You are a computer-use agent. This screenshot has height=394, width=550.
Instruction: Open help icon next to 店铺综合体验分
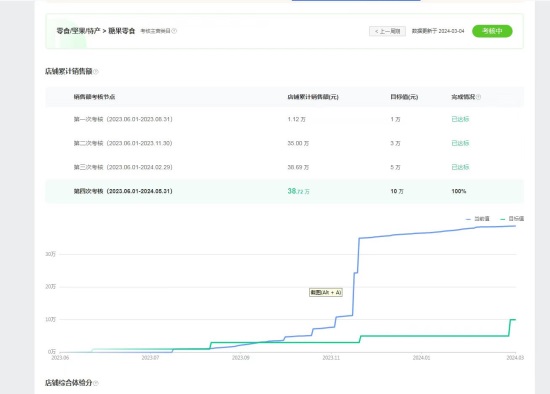(x=96, y=383)
